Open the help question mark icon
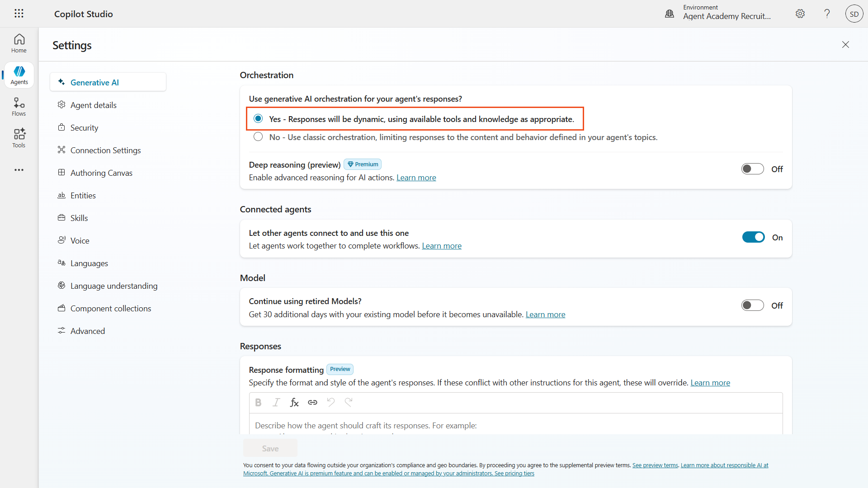 (827, 14)
